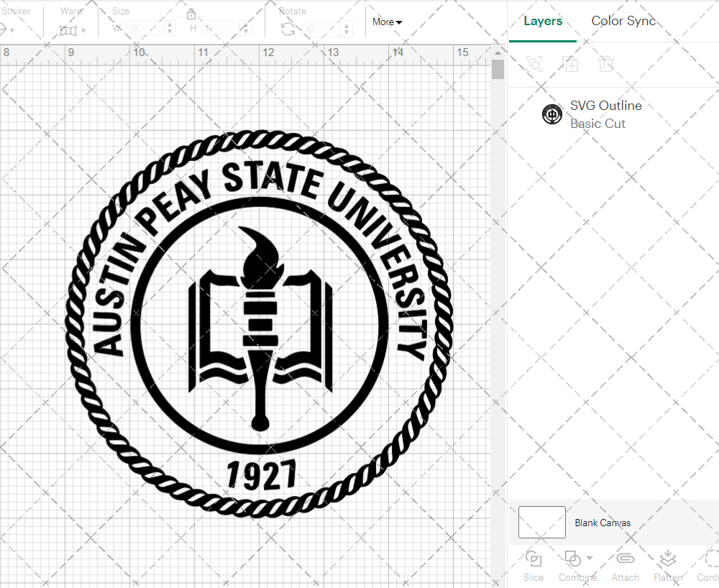Select the SVG Outline Basic Cut layer
The height and width of the screenshot is (588, 719).
(606, 114)
